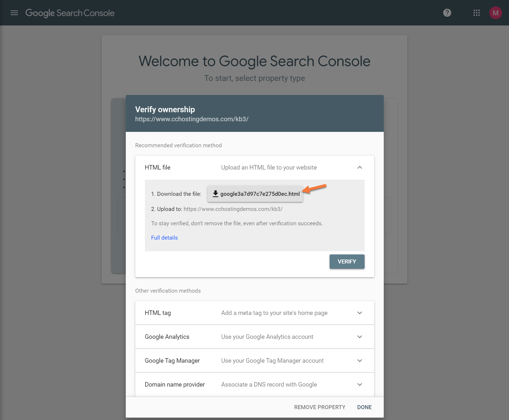This screenshot has height=420, width=509.
Task: Expand the Google Tag Manager chevron
Action: point(360,361)
